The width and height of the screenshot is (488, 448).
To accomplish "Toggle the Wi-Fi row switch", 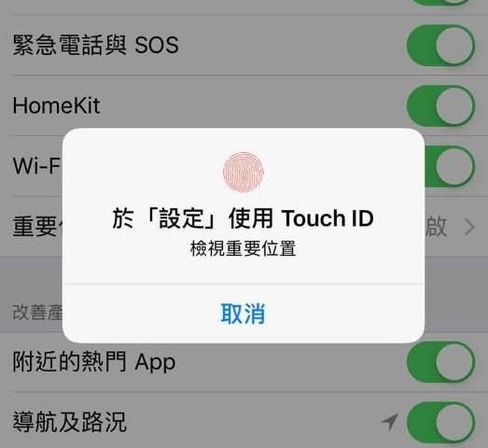I will pyautogui.click(x=450, y=166).
